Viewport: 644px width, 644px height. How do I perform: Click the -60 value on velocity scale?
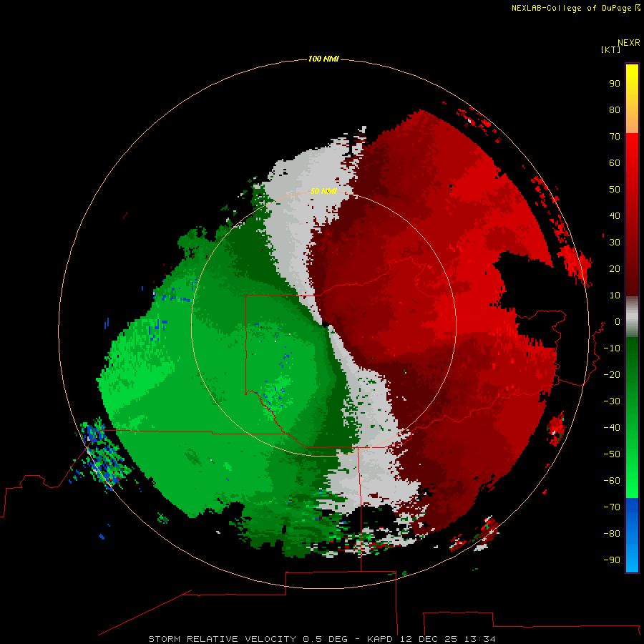click(x=612, y=481)
